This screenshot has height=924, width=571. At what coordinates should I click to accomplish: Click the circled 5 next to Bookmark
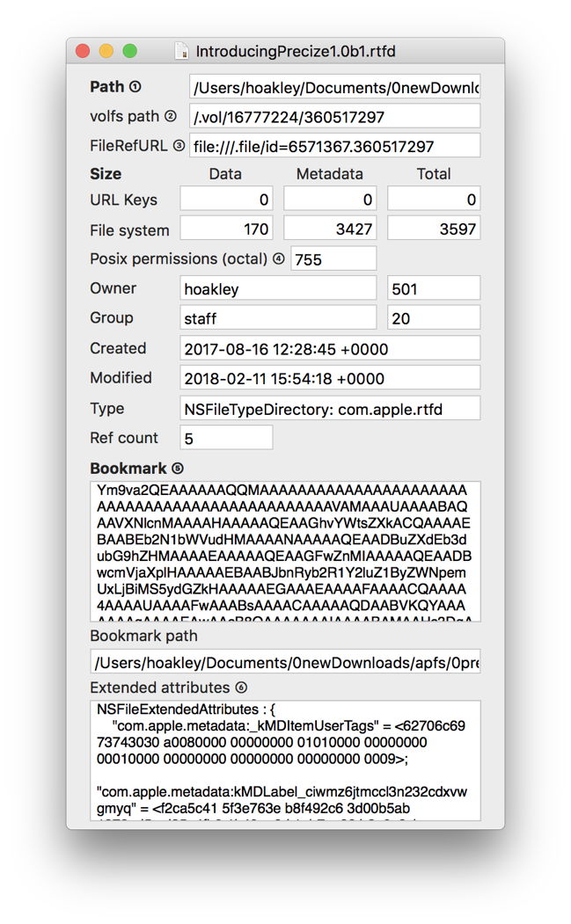(178, 469)
